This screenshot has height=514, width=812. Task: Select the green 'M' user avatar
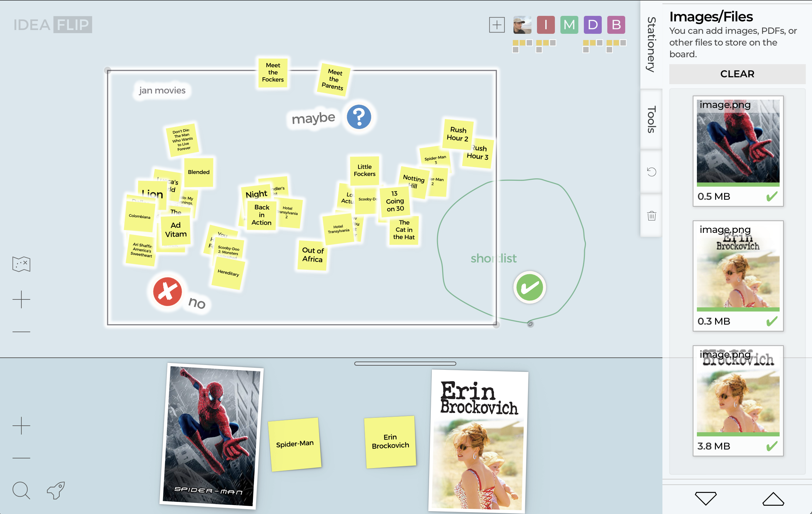coord(569,25)
